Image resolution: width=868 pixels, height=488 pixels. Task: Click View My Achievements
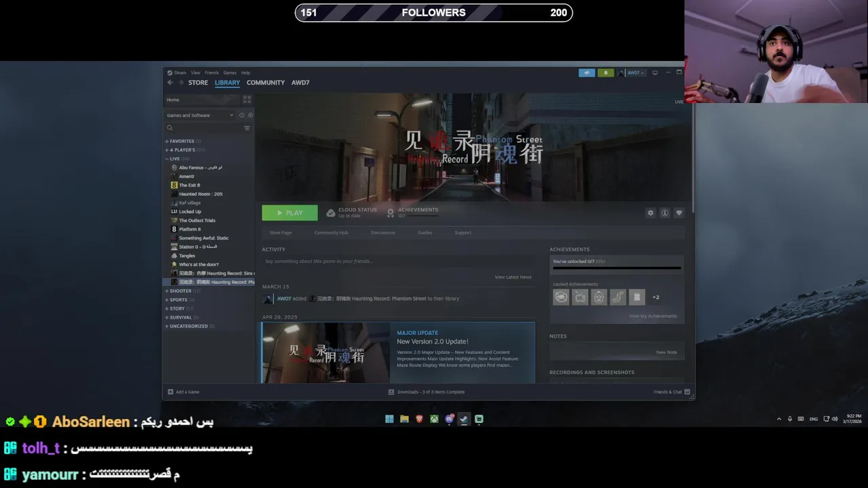(653, 316)
